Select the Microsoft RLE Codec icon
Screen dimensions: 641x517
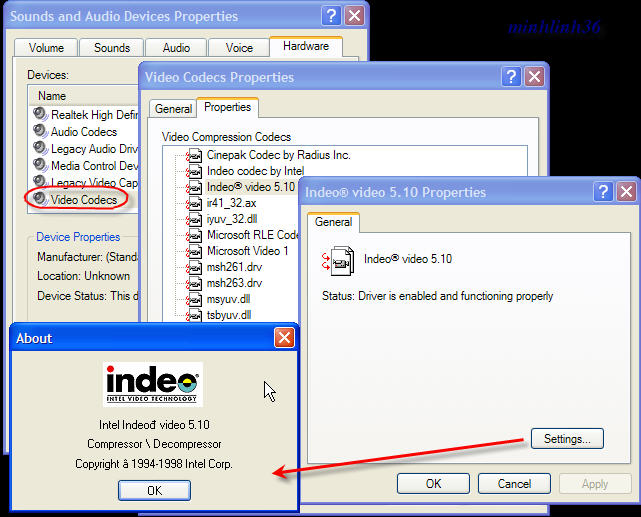click(x=194, y=235)
